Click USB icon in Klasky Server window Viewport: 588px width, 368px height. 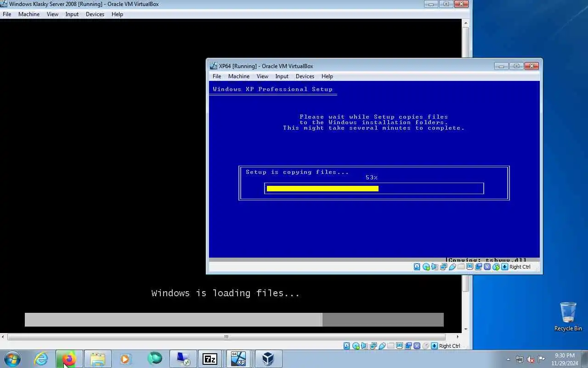(382, 346)
